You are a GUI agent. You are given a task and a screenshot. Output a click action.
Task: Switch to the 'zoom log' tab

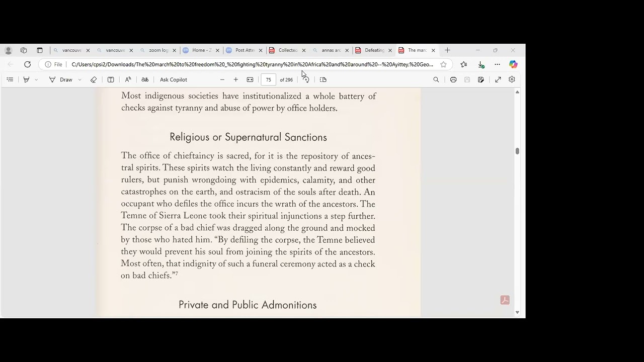pos(158,50)
